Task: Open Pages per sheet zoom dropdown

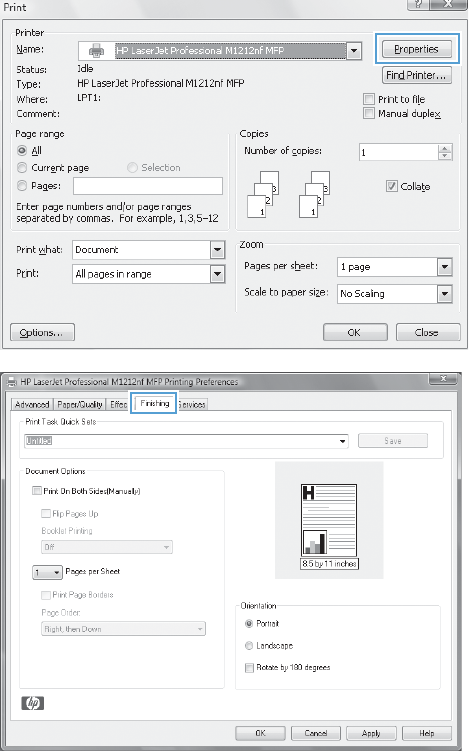Action: point(445,266)
